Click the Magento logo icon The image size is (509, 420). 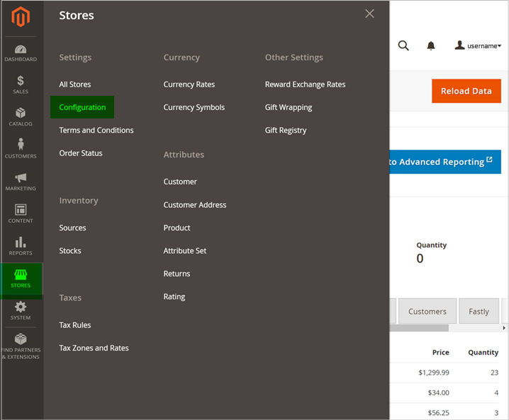(x=21, y=17)
